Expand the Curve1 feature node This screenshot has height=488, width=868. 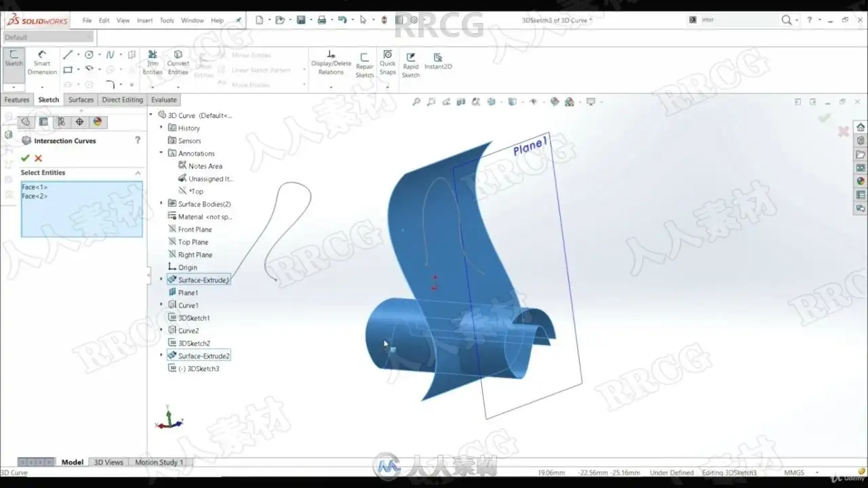(x=161, y=305)
